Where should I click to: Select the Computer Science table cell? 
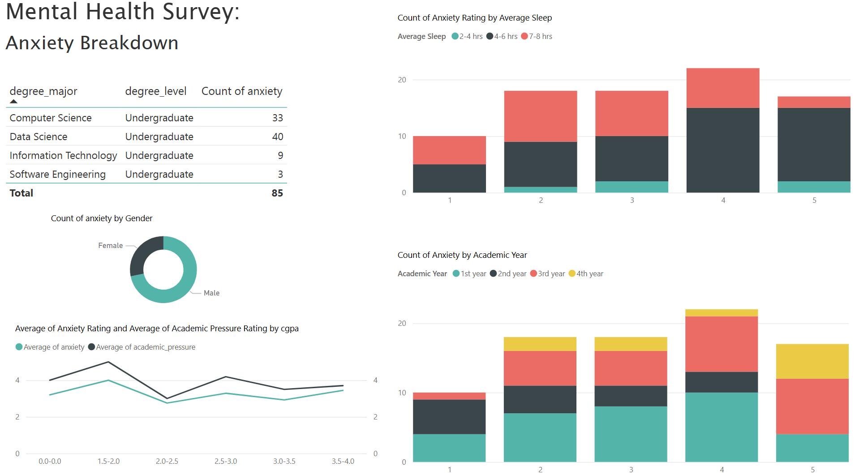(51, 118)
